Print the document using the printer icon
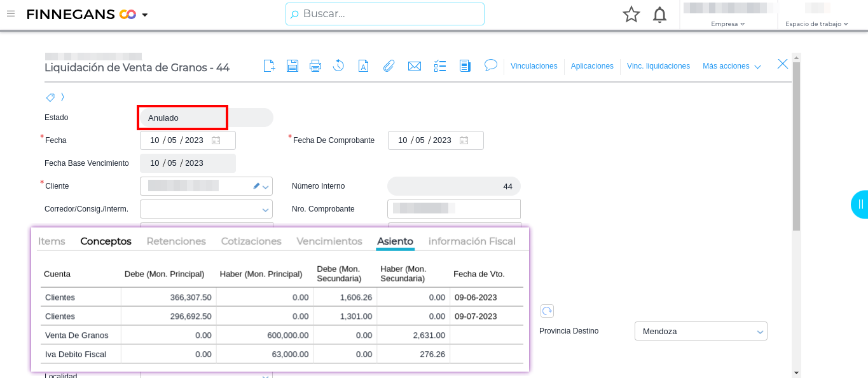Image resolution: width=868 pixels, height=378 pixels. click(x=315, y=65)
